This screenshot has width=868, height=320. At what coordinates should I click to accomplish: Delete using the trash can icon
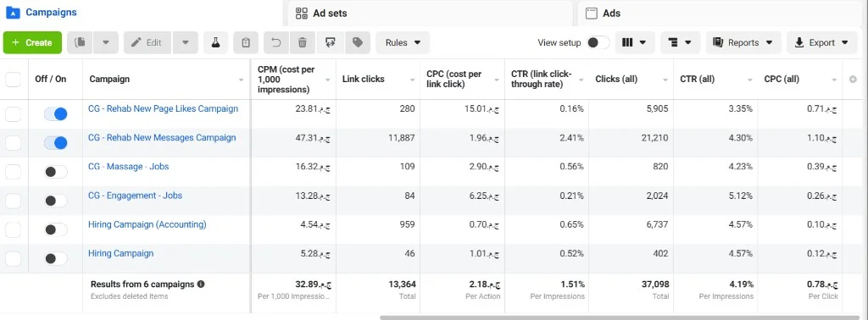[303, 42]
